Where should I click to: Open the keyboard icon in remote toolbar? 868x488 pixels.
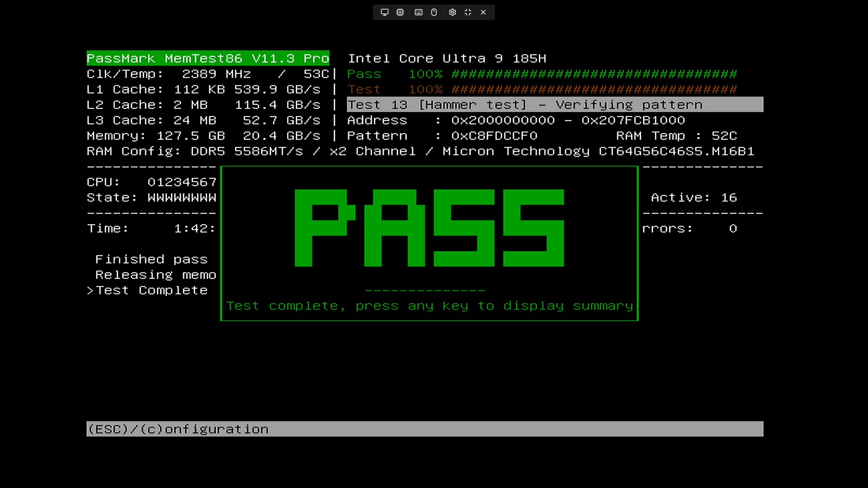click(419, 12)
